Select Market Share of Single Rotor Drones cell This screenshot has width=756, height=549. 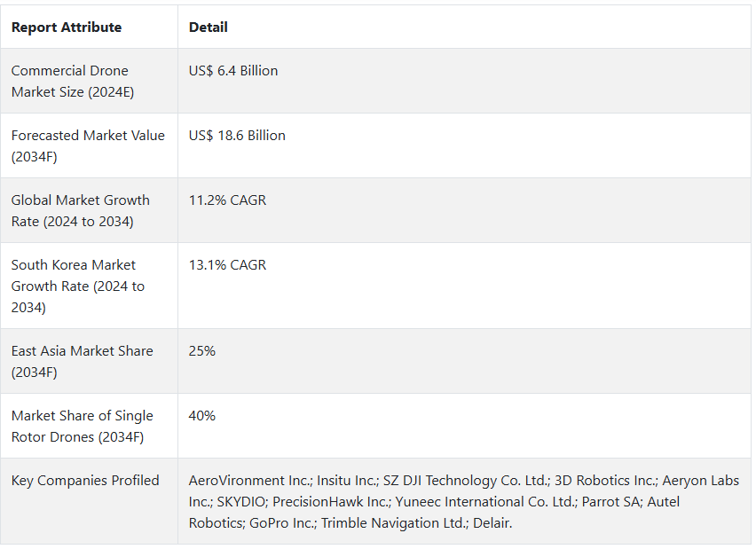(x=90, y=426)
